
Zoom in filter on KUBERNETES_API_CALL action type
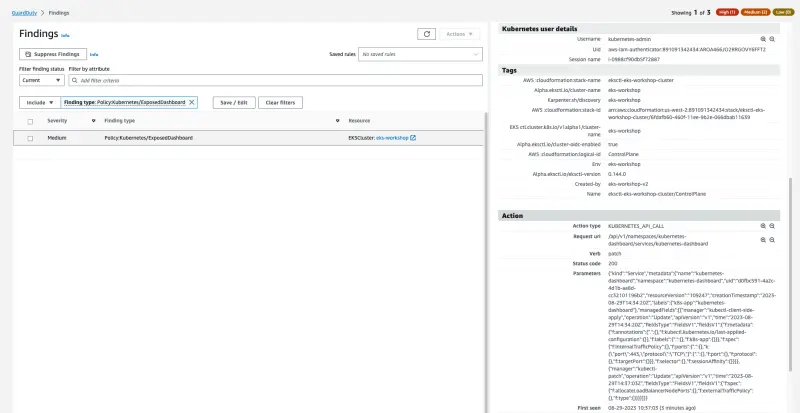(x=762, y=226)
